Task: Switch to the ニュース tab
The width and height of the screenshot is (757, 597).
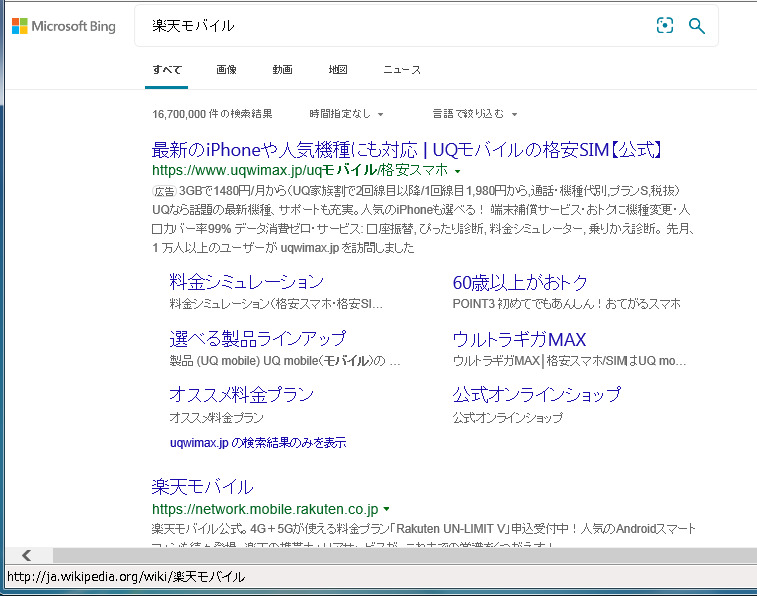Action: point(402,70)
